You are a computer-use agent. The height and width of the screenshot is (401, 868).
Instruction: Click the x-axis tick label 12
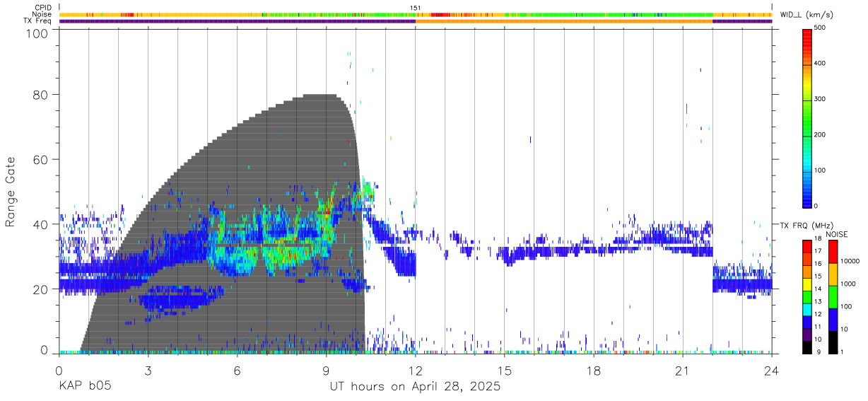(415, 371)
